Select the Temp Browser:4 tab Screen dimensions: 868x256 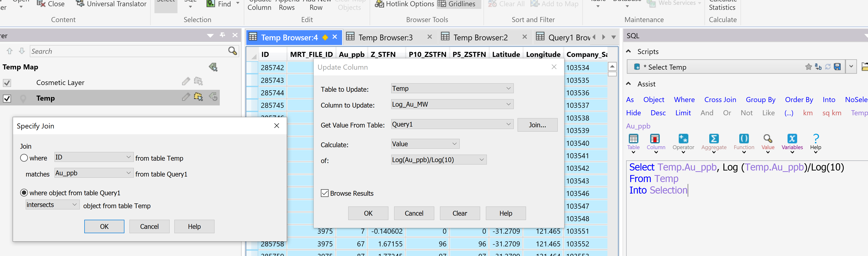(289, 37)
